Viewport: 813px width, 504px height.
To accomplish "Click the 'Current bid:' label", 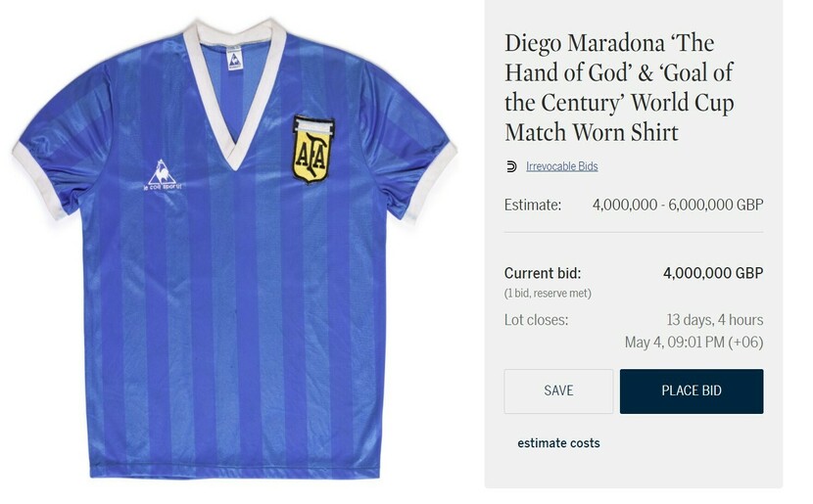I will (x=543, y=273).
